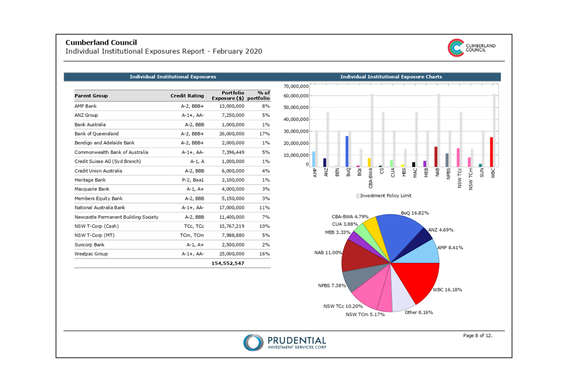Image resolution: width=568 pixels, height=392 pixels.
Task: Click the pink NSW TCc bar
Action: tap(458, 158)
